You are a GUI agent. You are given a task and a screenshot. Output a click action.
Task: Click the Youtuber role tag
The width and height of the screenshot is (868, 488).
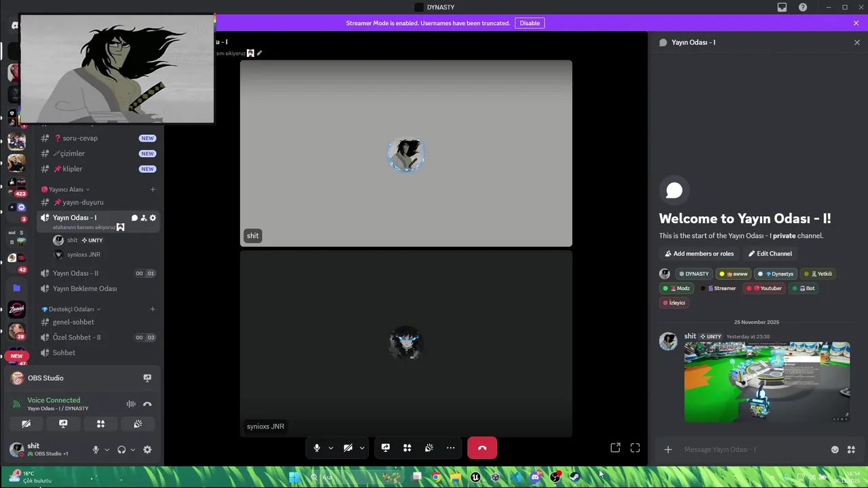[x=766, y=288]
